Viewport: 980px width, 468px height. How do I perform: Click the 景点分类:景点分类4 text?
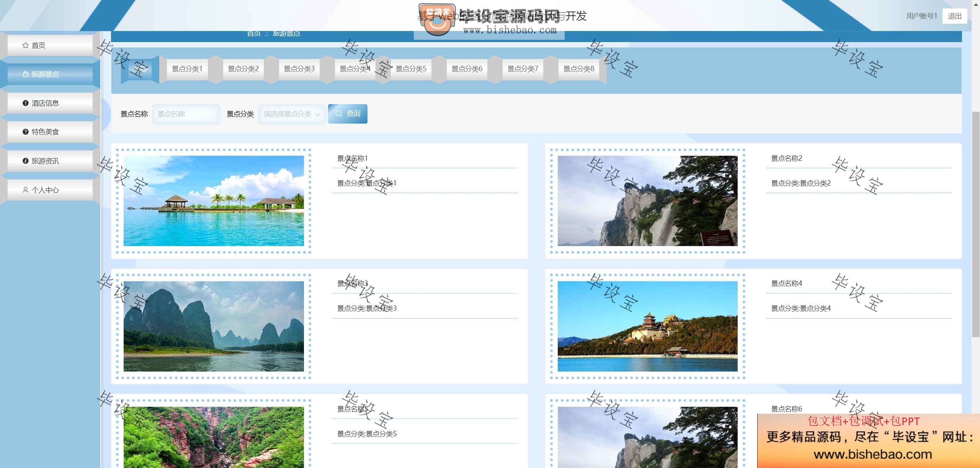(801, 308)
